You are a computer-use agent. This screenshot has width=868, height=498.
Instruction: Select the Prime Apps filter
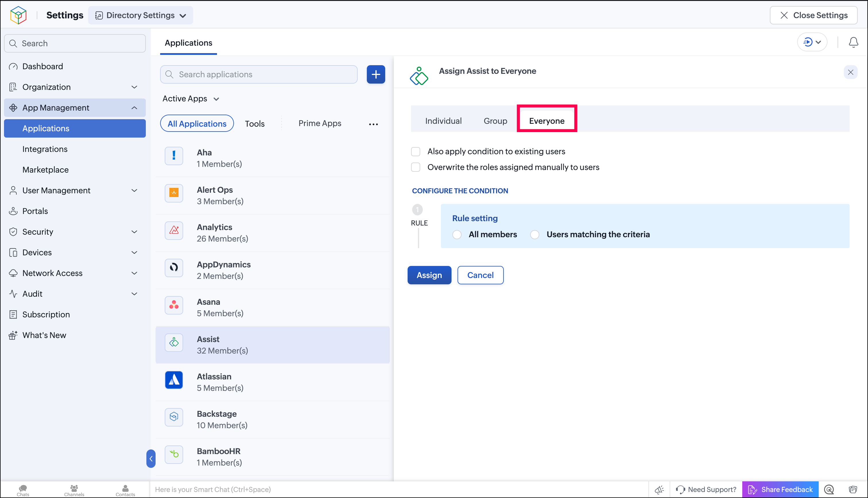coord(320,123)
